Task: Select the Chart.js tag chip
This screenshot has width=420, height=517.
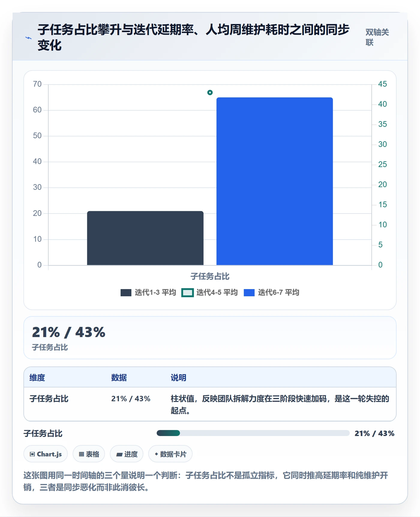Action: pos(46,454)
